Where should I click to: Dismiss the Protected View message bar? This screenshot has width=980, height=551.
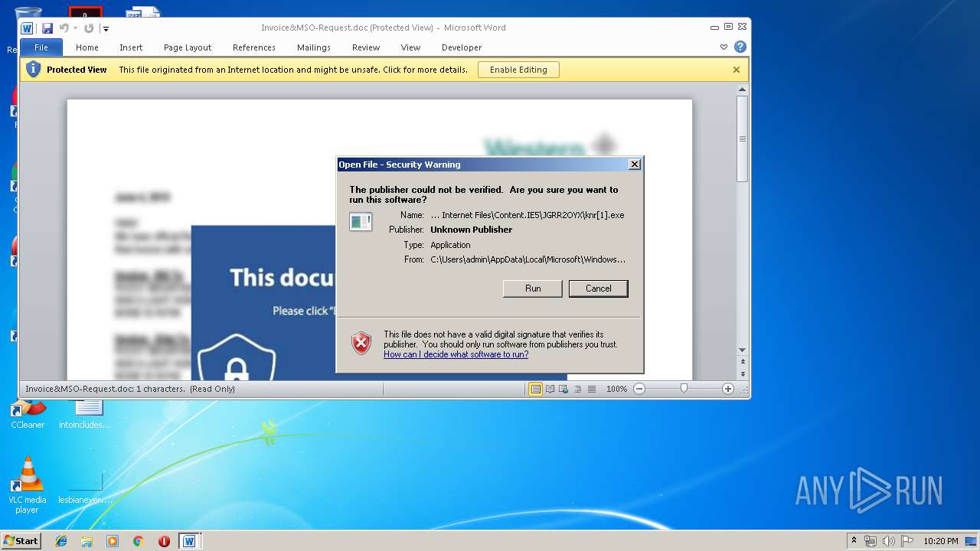point(737,70)
